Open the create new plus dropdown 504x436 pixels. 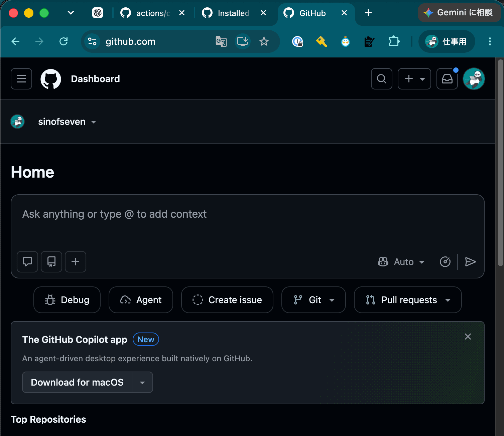pos(414,79)
